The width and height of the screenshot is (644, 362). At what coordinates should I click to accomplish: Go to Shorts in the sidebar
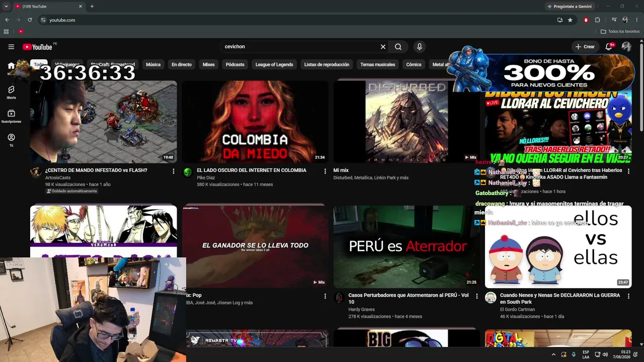pyautogui.click(x=11, y=92)
